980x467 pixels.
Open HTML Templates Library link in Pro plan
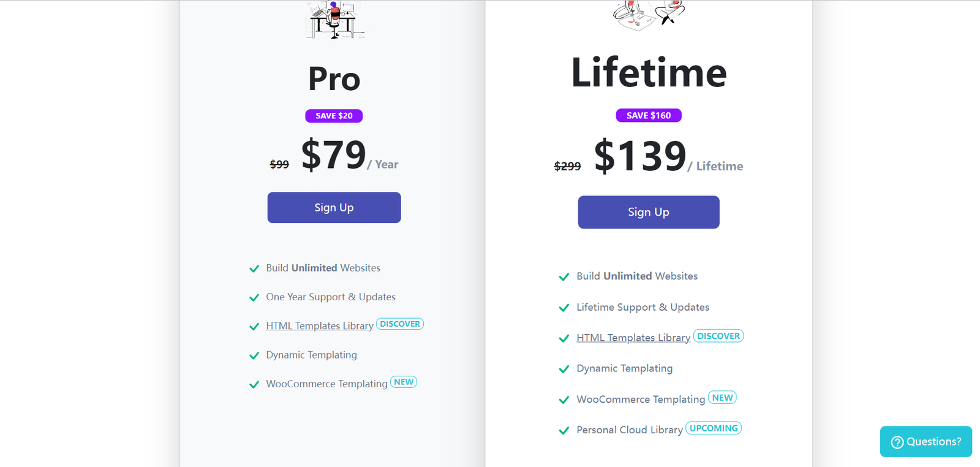[x=320, y=326]
